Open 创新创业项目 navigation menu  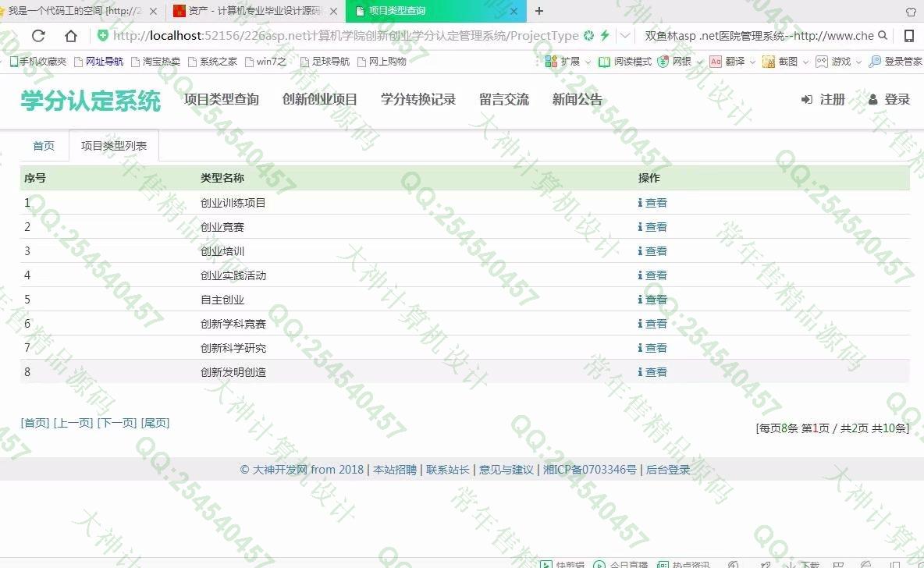coord(319,100)
